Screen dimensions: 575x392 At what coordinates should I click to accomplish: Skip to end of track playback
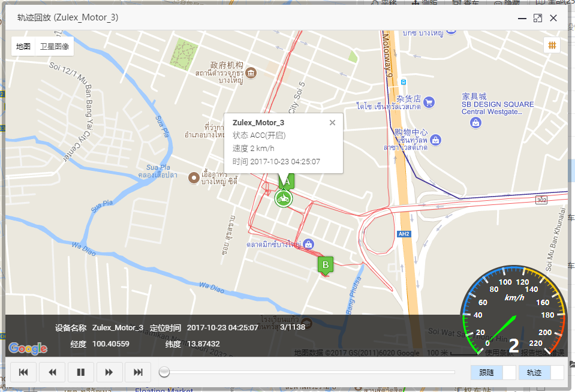(x=138, y=372)
